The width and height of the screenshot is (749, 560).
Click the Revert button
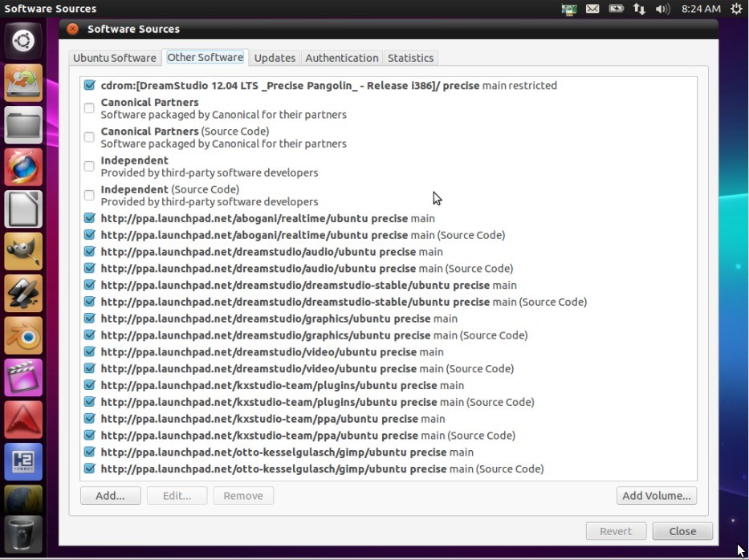click(x=616, y=531)
